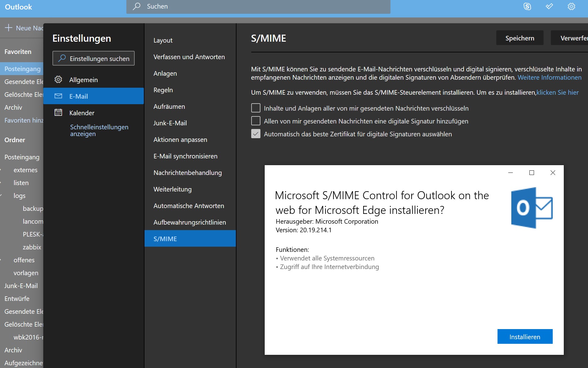Click the Speichern button
The image size is (588, 368).
(x=520, y=38)
